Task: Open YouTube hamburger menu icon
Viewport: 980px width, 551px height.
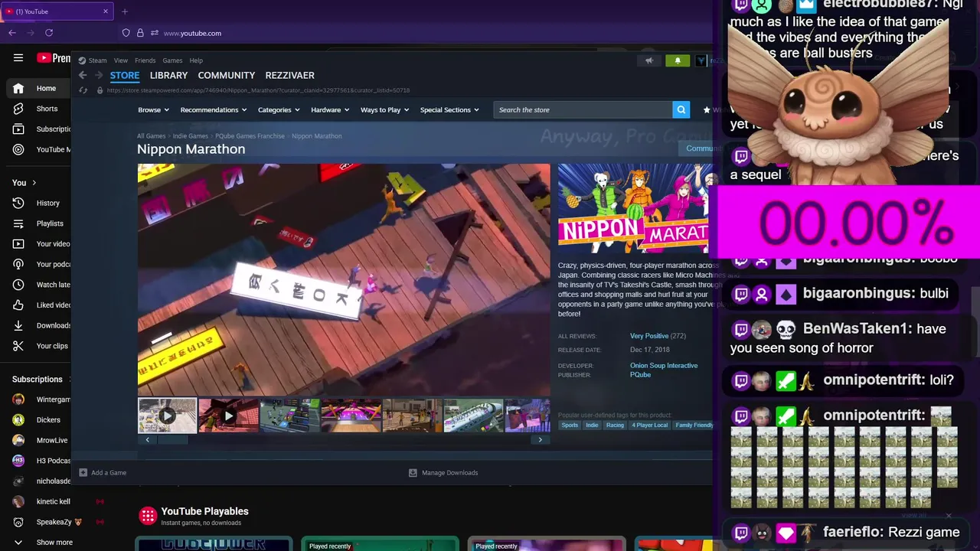Action: click(x=18, y=57)
